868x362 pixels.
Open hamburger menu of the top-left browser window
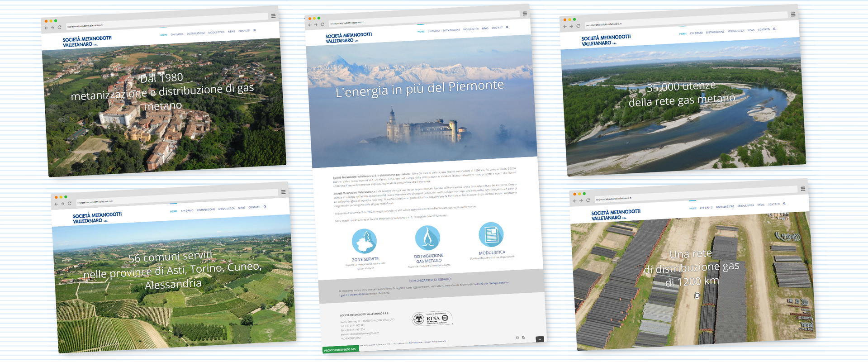coord(273,16)
